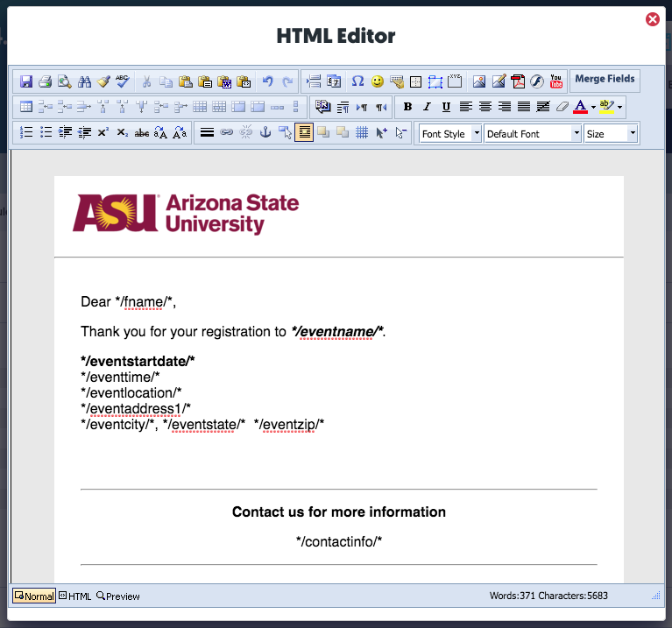Image resolution: width=672 pixels, height=628 pixels.
Task: Open Print Preview magnifier page icon
Action: pos(65,81)
